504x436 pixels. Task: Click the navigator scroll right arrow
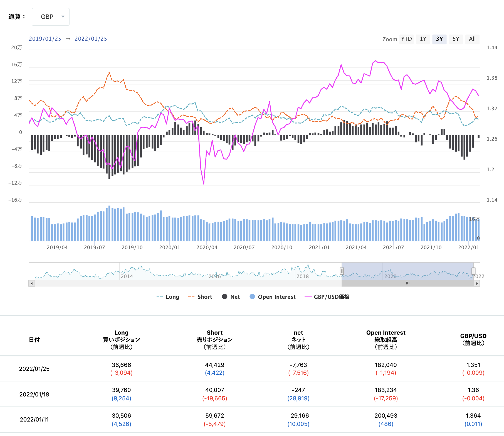(x=477, y=283)
